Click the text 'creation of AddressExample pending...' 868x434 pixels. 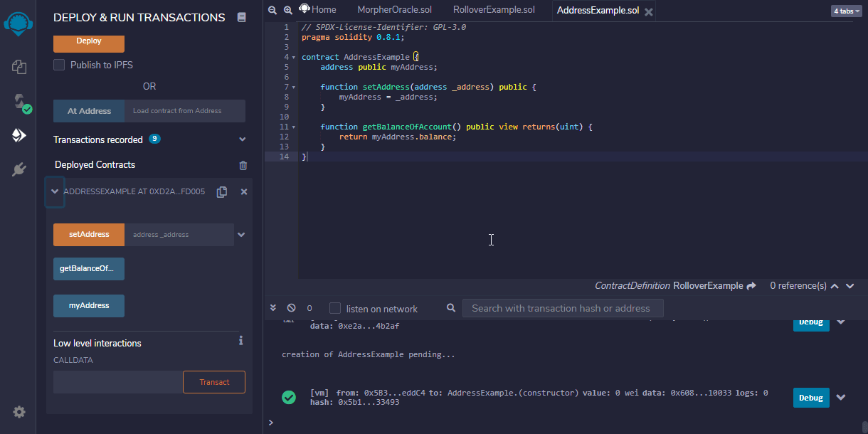[368, 354]
